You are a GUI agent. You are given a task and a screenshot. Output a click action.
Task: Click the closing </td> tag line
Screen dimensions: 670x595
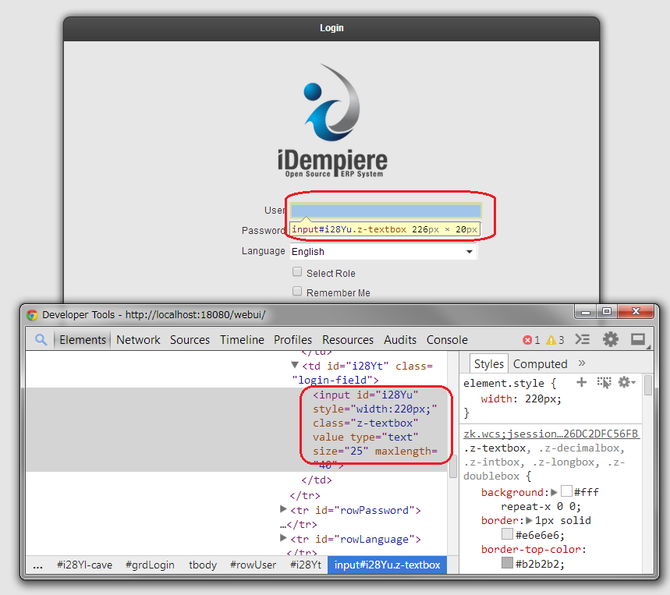coord(317,480)
